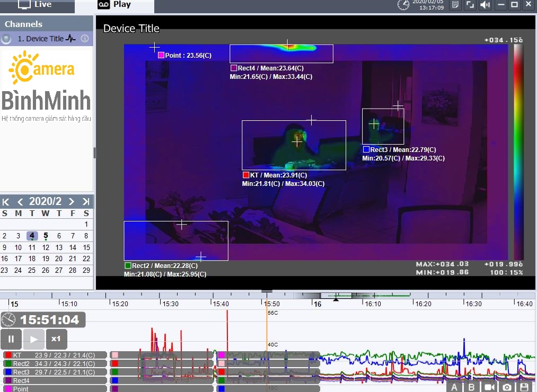Screen dimensions: 537x392
Task: Click the magenta swatch in the third legend column
Action: [x=221, y=355]
